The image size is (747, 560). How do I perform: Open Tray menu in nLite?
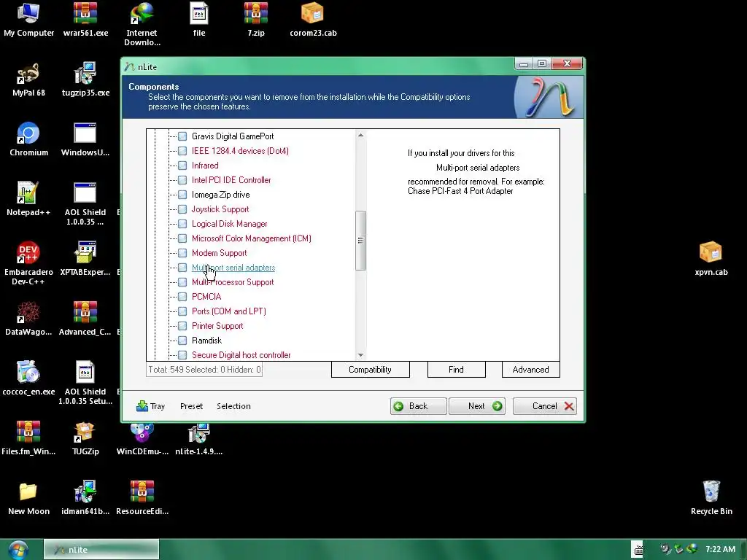click(150, 406)
